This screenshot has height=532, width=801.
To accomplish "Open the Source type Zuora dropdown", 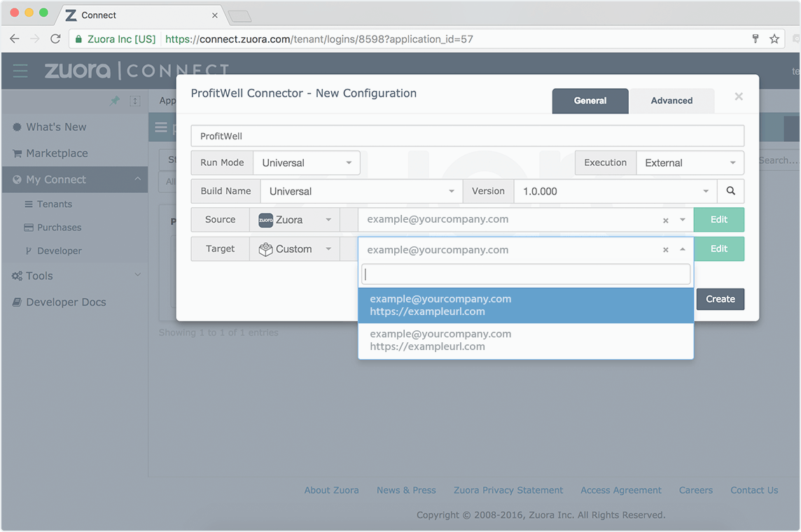I will click(295, 220).
